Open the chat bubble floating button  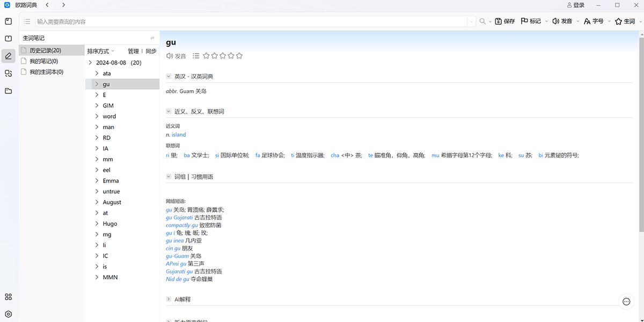(626, 302)
